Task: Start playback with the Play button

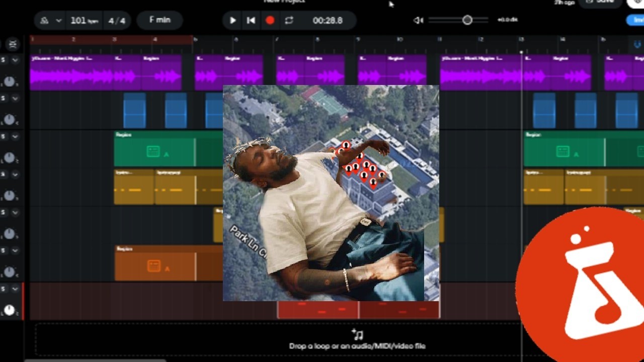Action: pyautogui.click(x=232, y=21)
